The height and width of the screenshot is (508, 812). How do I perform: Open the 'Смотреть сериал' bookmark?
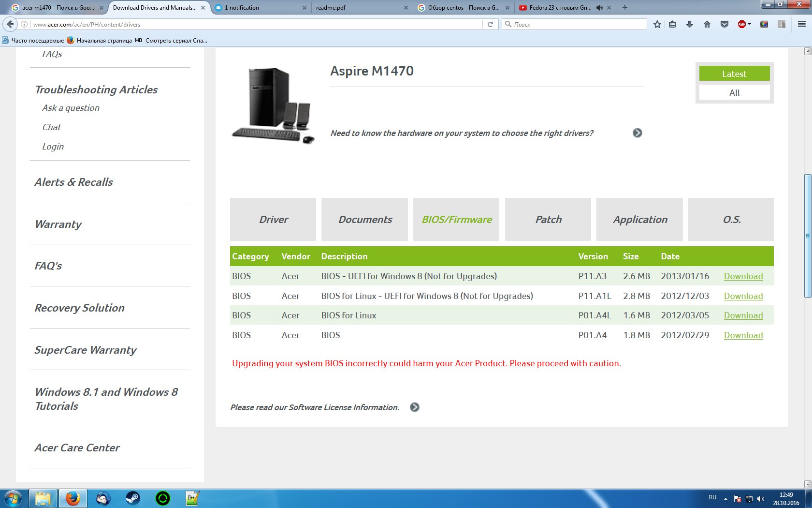pos(171,41)
